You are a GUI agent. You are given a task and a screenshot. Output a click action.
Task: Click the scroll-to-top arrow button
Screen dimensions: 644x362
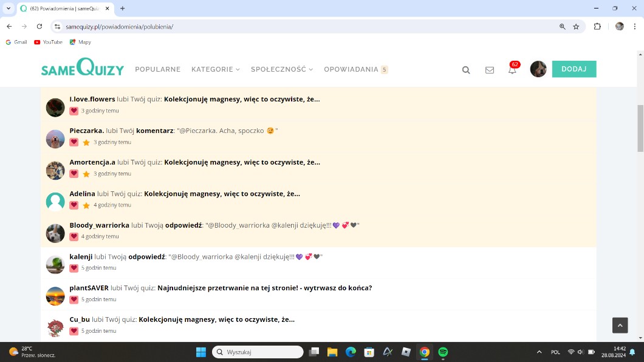(x=620, y=325)
